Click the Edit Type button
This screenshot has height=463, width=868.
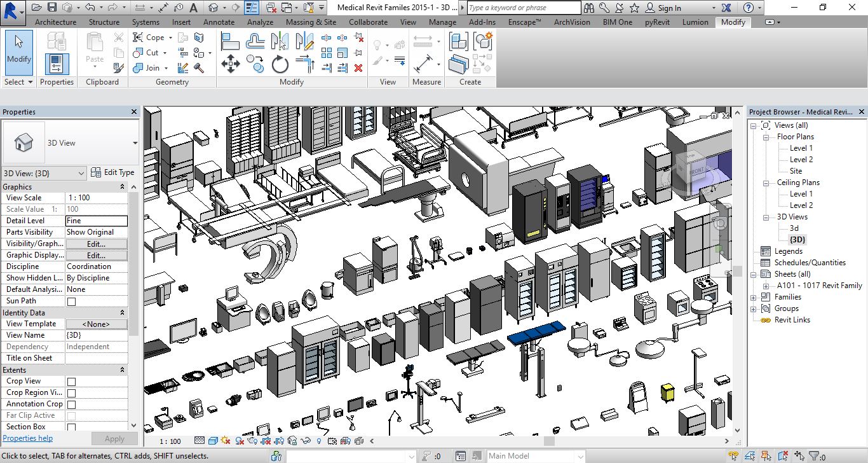[112, 172]
